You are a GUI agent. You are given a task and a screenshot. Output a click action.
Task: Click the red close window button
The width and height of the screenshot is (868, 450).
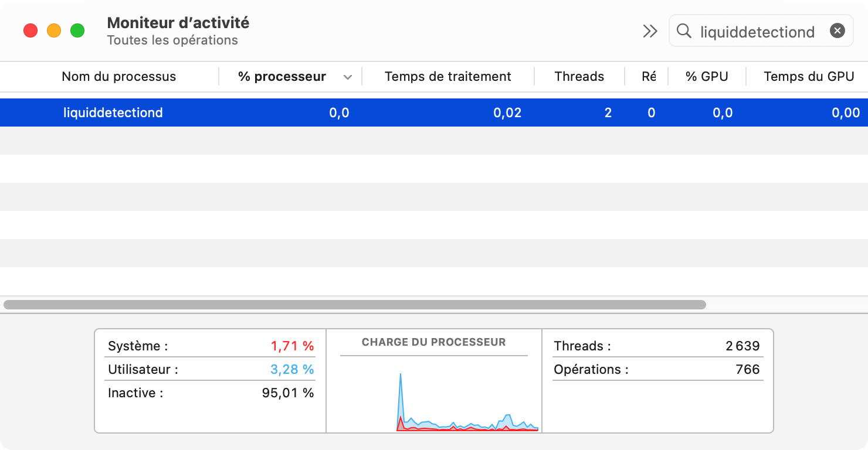pos(30,30)
